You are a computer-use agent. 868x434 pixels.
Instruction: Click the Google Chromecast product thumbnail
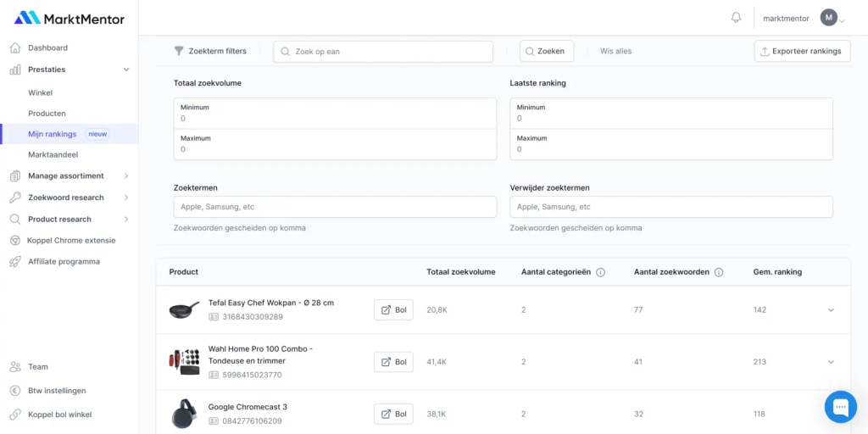coord(184,414)
